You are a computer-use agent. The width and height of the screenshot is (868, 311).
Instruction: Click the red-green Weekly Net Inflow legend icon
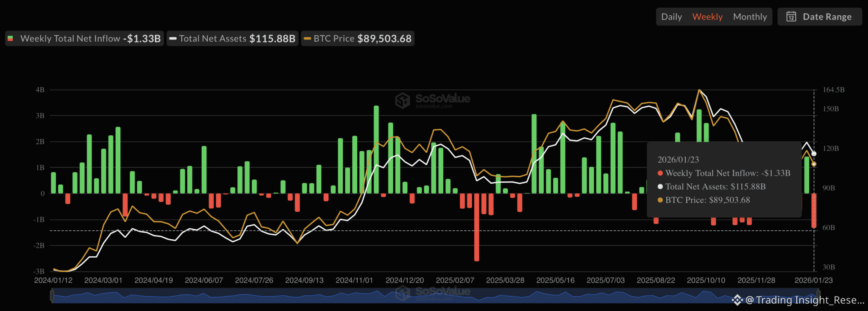click(x=11, y=39)
